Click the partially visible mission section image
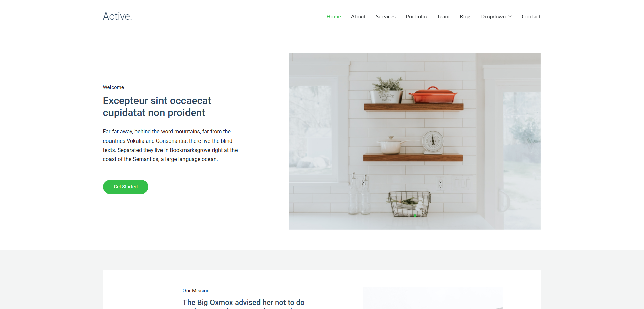Image resolution: width=644 pixels, height=309 pixels. [433, 298]
